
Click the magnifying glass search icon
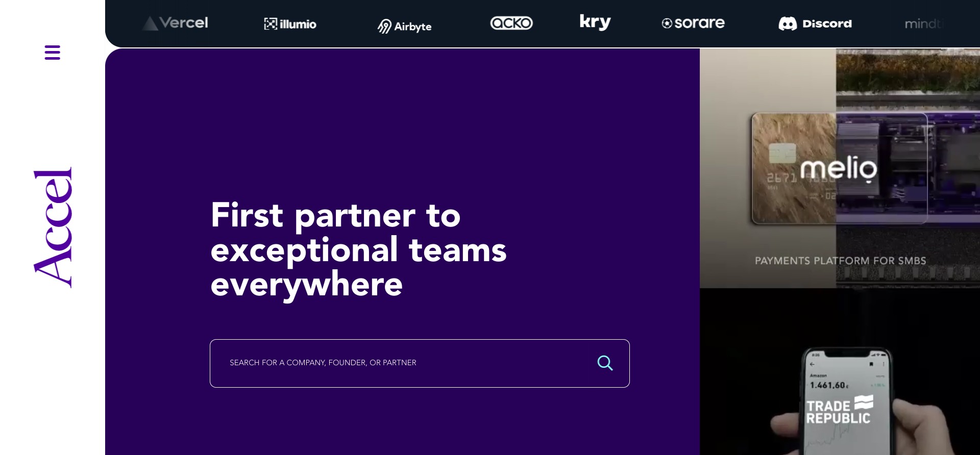tap(605, 363)
